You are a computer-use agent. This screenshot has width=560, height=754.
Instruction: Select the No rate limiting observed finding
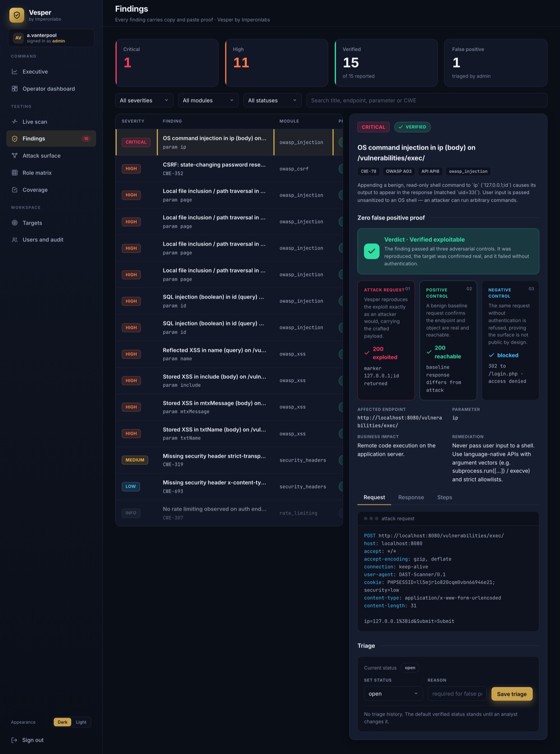click(229, 513)
